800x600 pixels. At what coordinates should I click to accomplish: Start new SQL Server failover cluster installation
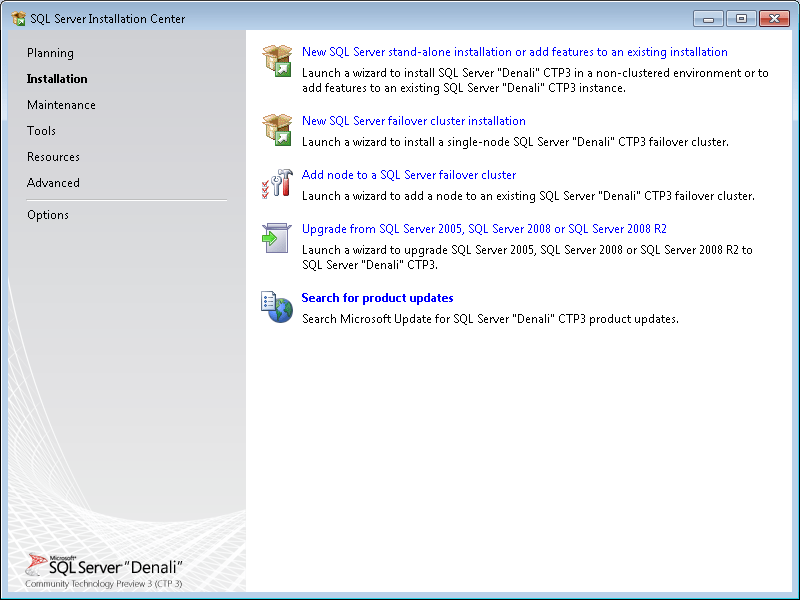pos(414,121)
